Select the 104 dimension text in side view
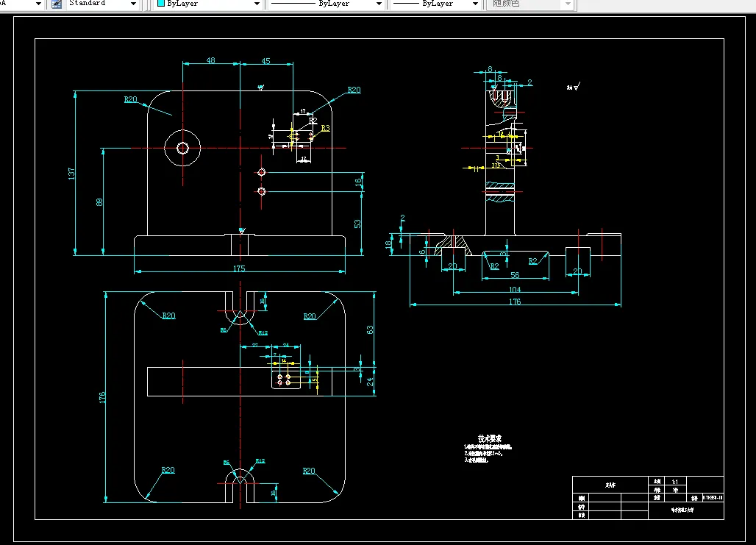Screen dimensions: 756x545 [515, 289]
